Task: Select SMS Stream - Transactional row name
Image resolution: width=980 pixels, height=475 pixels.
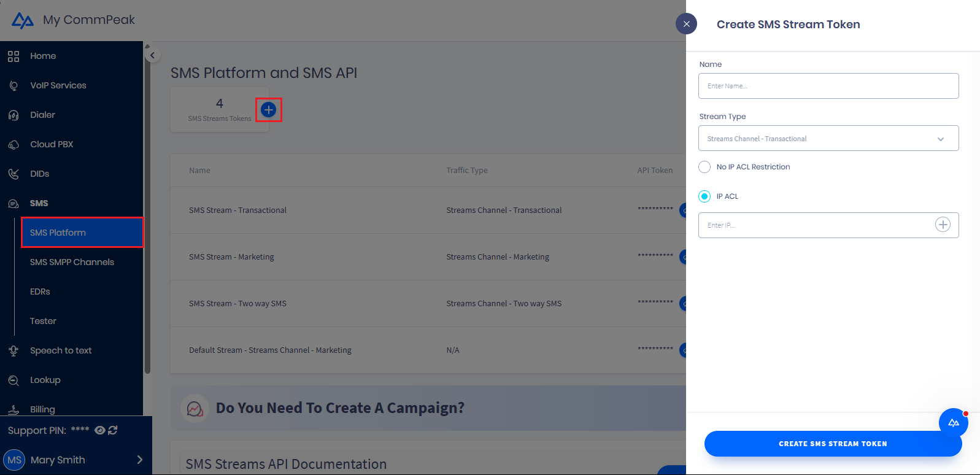Action: 237,210
